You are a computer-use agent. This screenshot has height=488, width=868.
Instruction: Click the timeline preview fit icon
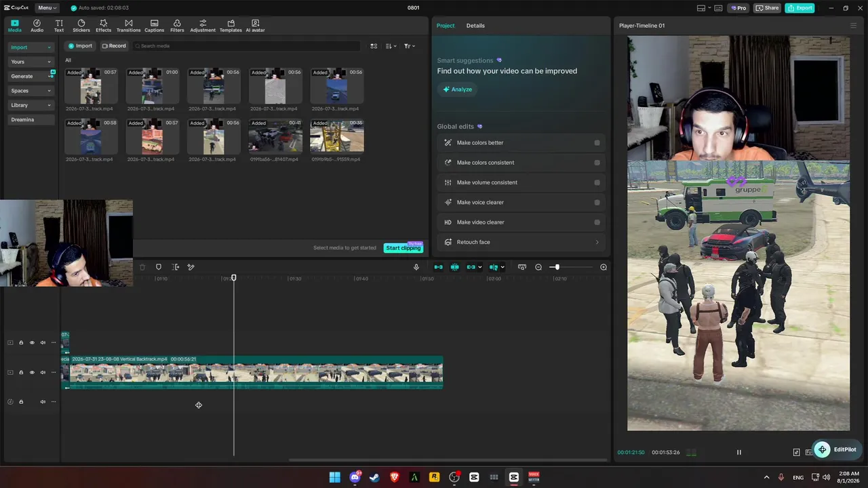click(522, 267)
